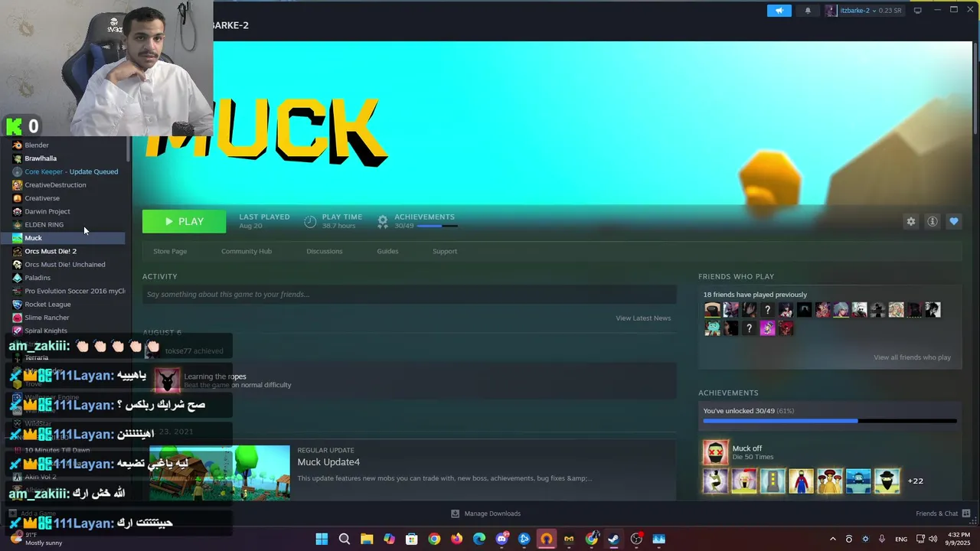This screenshot has width=980, height=551.
Task: Click the ENG language indicator
Action: click(901, 539)
